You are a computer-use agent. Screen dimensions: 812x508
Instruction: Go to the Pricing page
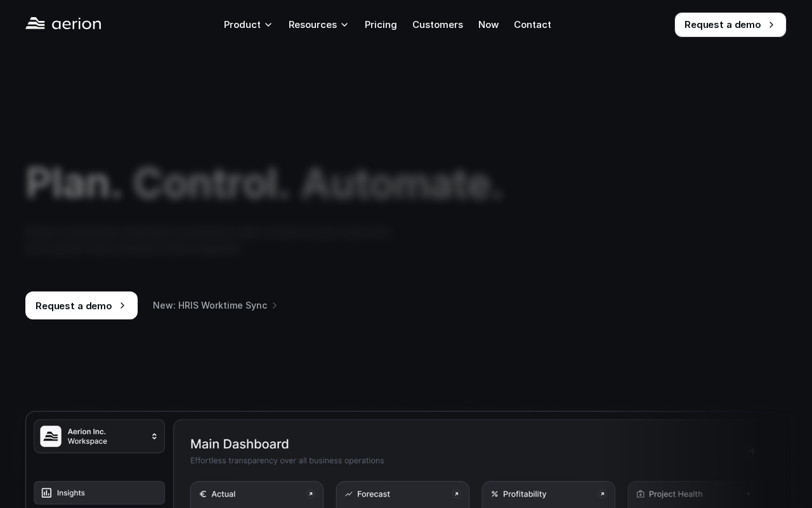click(381, 25)
